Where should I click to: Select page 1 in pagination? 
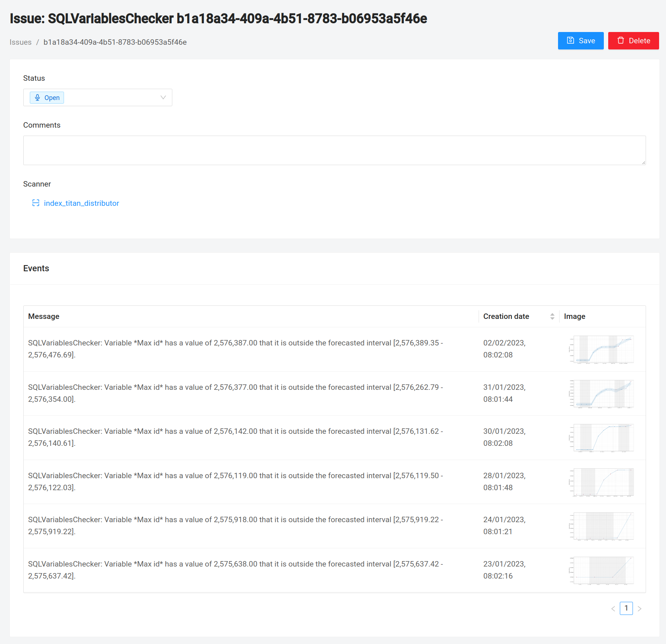coord(626,608)
